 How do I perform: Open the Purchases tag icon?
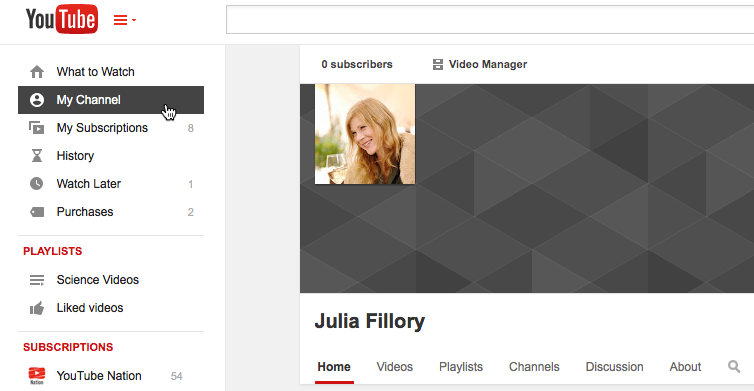(37, 212)
